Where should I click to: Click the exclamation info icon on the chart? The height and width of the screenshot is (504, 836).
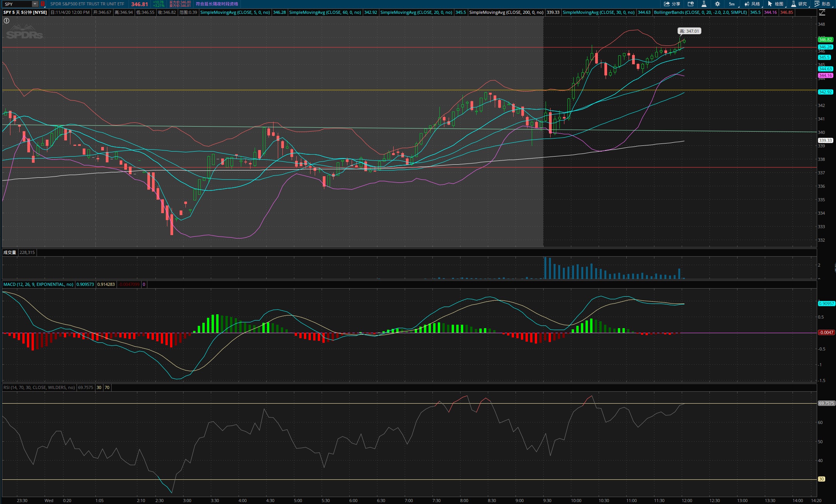[x=7, y=21]
